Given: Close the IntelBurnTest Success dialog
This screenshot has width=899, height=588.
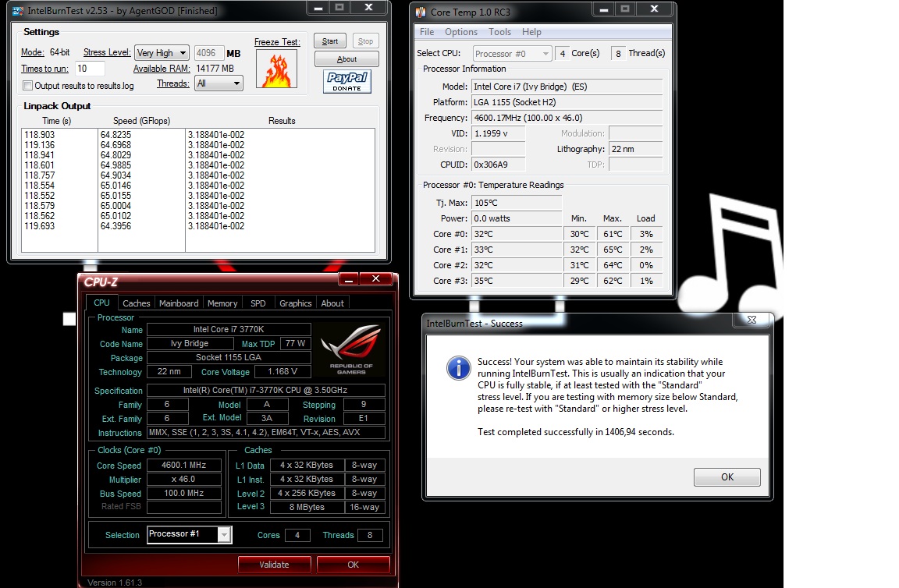Looking at the screenshot, I should (x=752, y=320).
